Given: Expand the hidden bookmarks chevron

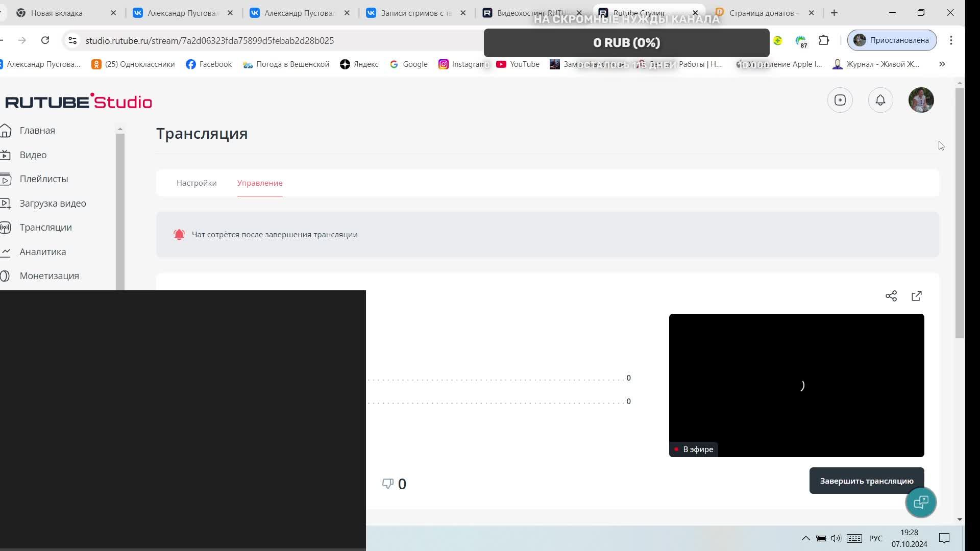Looking at the screenshot, I should coord(942,64).
